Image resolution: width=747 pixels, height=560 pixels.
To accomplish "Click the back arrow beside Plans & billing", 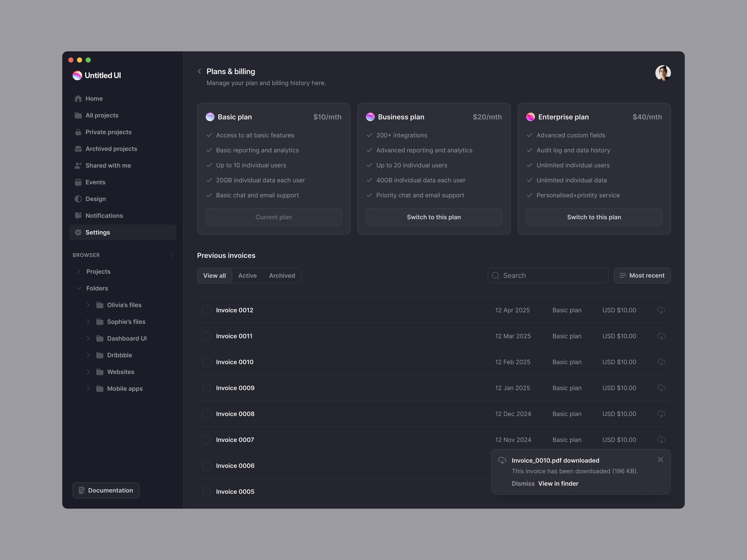I will [x=199, y=71].
